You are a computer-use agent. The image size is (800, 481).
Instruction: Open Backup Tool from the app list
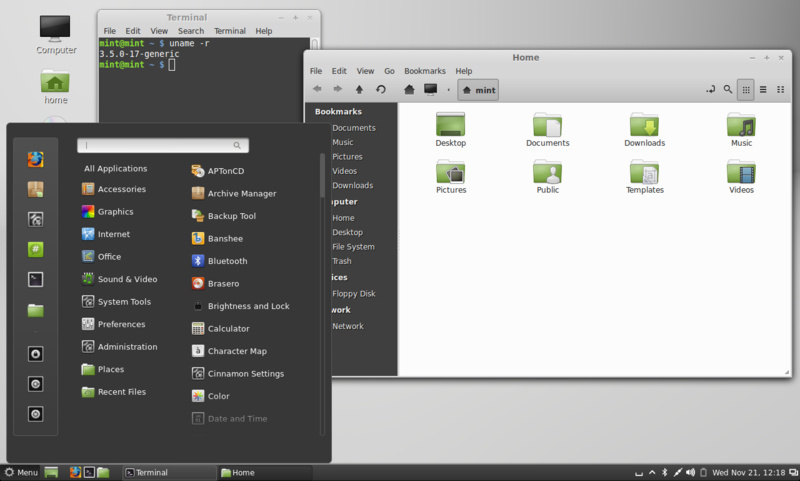point(223,216)
